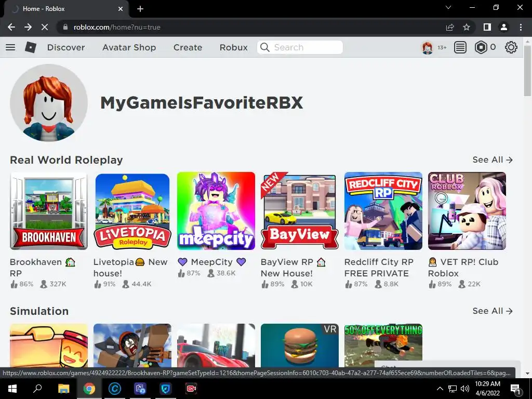Open File Explorer from taskbar

(x=63, y=389)
